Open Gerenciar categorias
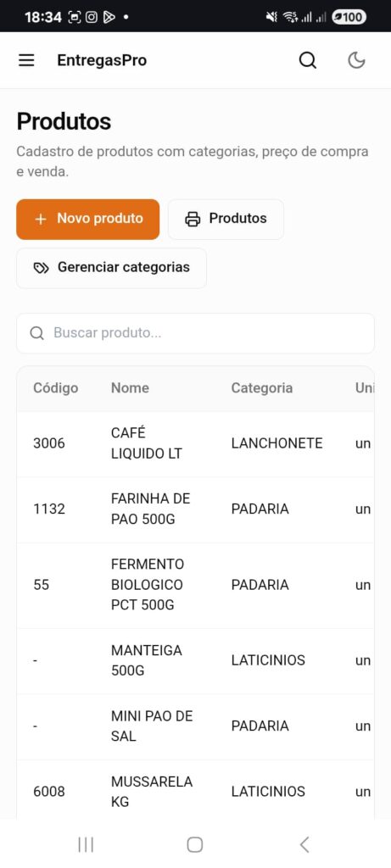Screen dimensions: 391x868 (111, 268)
